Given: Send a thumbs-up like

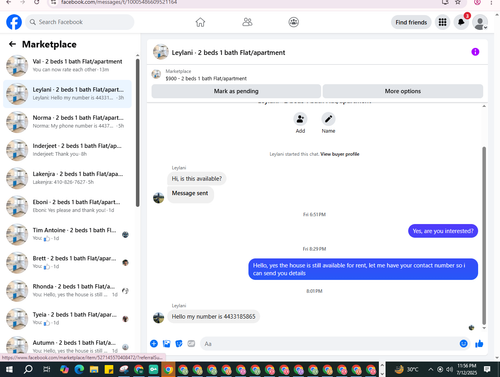Looking at the screenshot, I should (x=479, y=344).
